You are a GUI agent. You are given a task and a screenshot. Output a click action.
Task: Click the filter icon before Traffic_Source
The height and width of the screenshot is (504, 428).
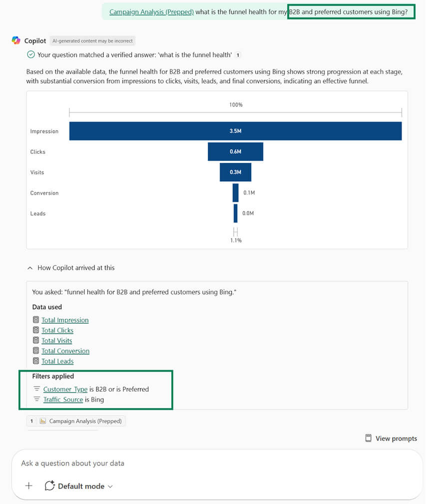(36, 400)
